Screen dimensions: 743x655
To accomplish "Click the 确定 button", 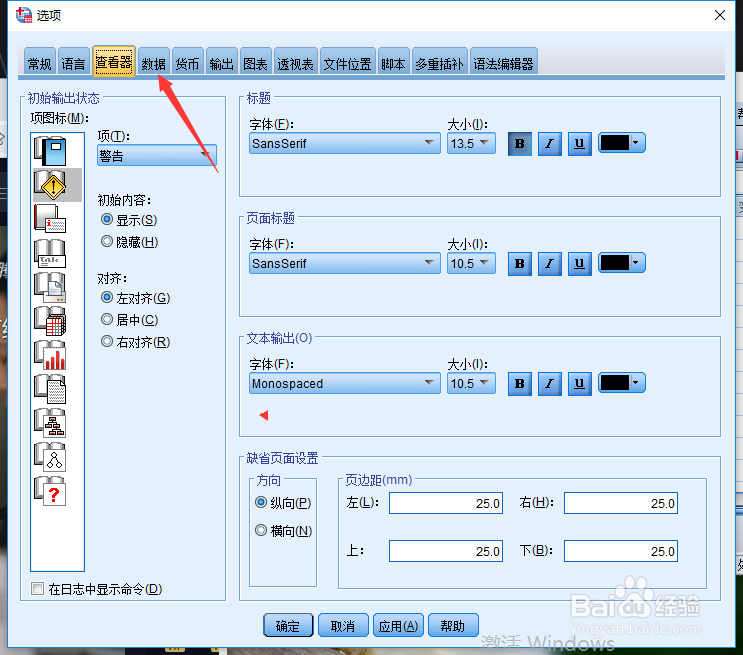I will tap(288, 626).
